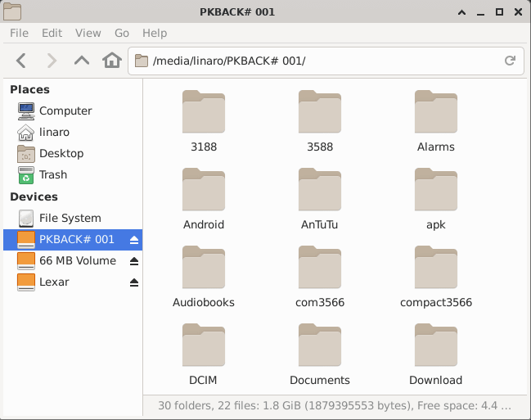Select the compact3566 folder icon
The image size is (531, 420).
coord(436,267)
